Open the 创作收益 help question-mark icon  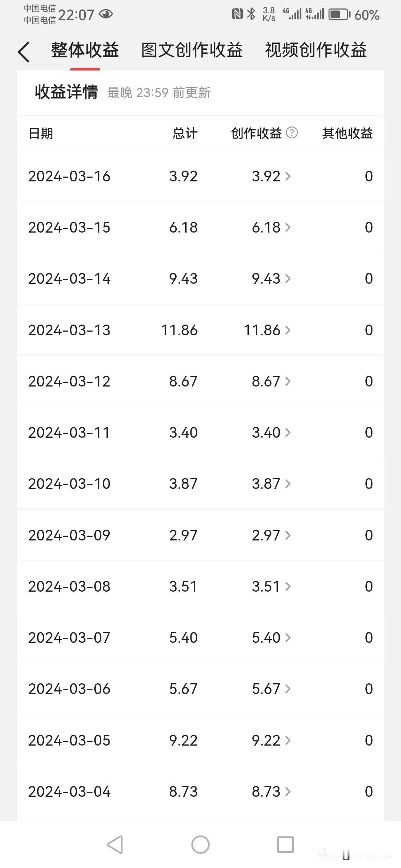pos(292,132)
